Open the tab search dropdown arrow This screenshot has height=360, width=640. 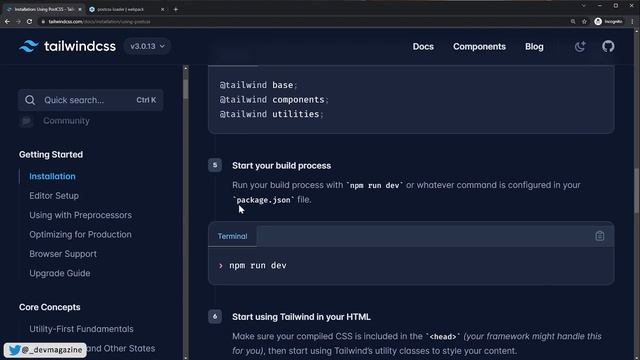click(x=584, y=6)
